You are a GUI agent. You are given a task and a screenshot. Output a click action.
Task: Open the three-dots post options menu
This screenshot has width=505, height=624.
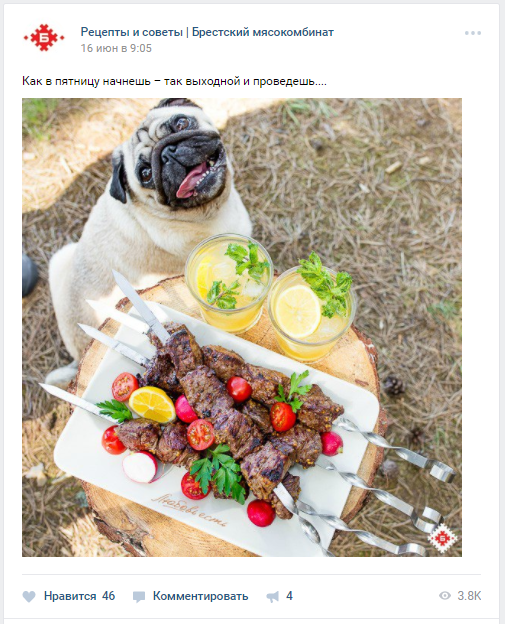473,33
